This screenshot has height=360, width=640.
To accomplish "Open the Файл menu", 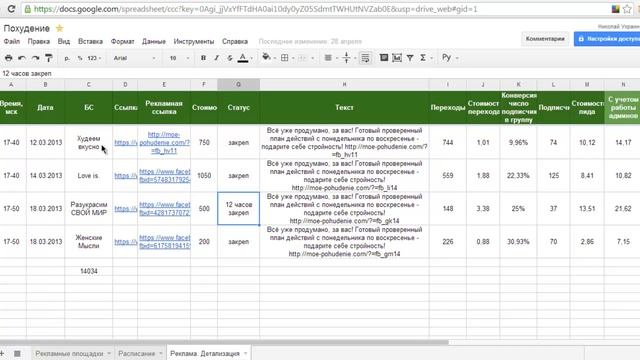I will click(x=11, y=42).
